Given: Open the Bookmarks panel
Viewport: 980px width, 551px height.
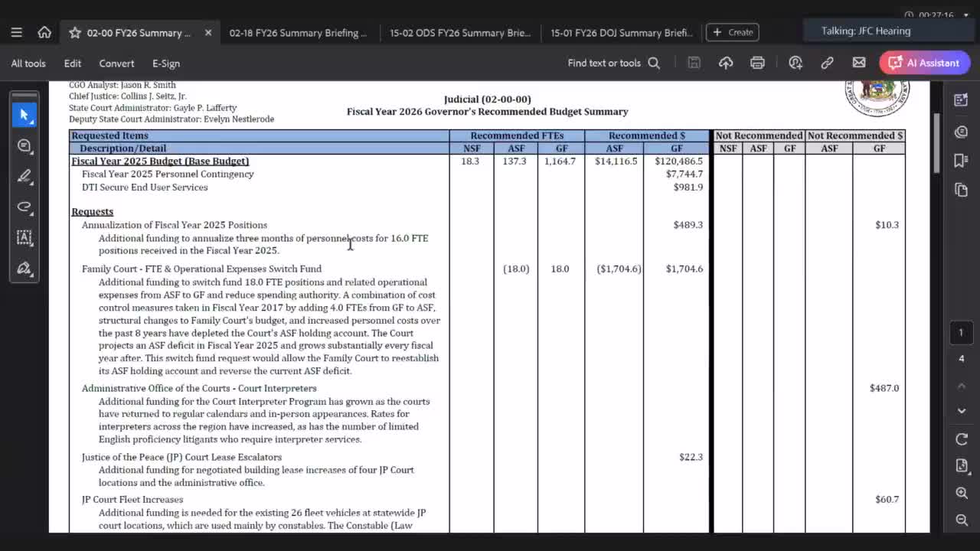Looking at the screenshot, I should 962,160.
